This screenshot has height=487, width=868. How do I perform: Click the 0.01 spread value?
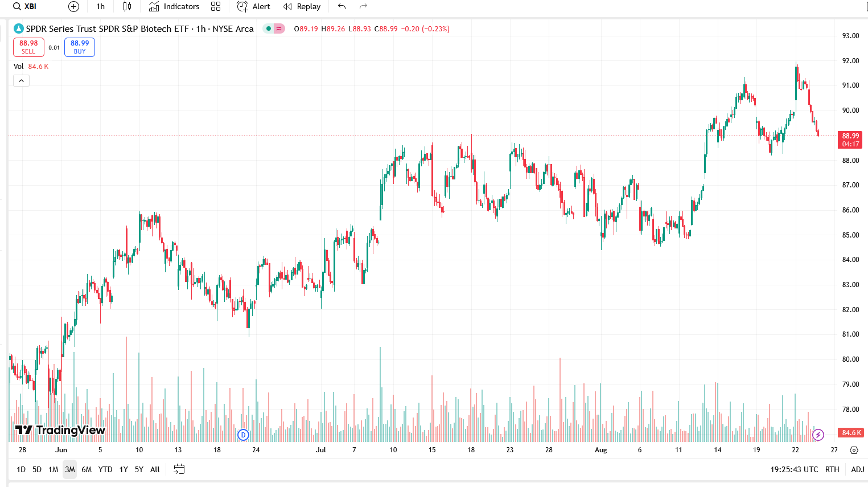(54, 48)
